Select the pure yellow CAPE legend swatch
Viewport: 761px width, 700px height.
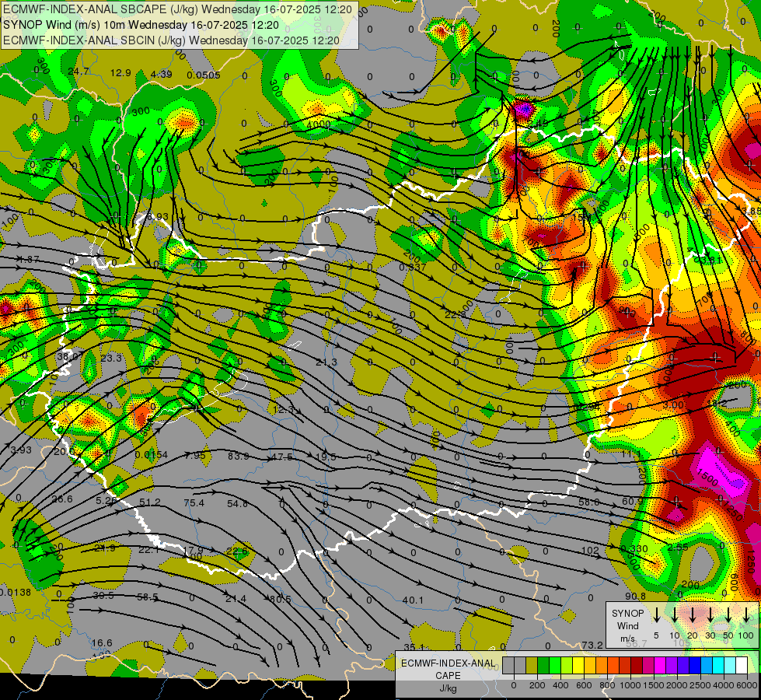pos(578,665)
